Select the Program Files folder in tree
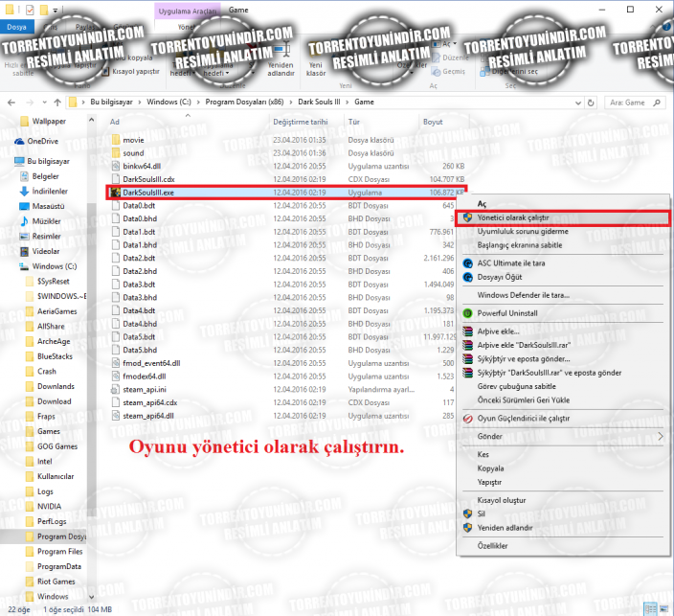Image resolution: width=674 pixels, height=616 pixels. pyautogui.click(x=59, y=552)
